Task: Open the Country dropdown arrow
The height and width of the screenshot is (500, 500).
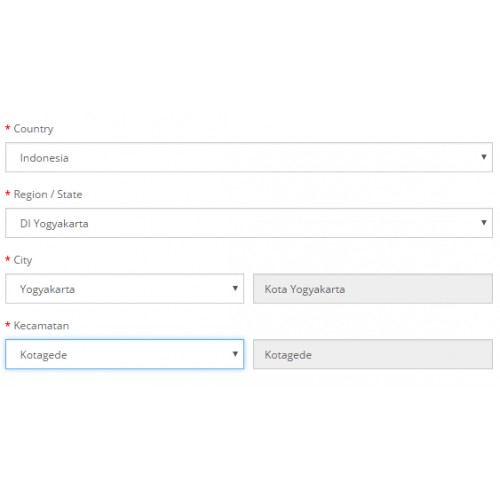Action: 484,157
